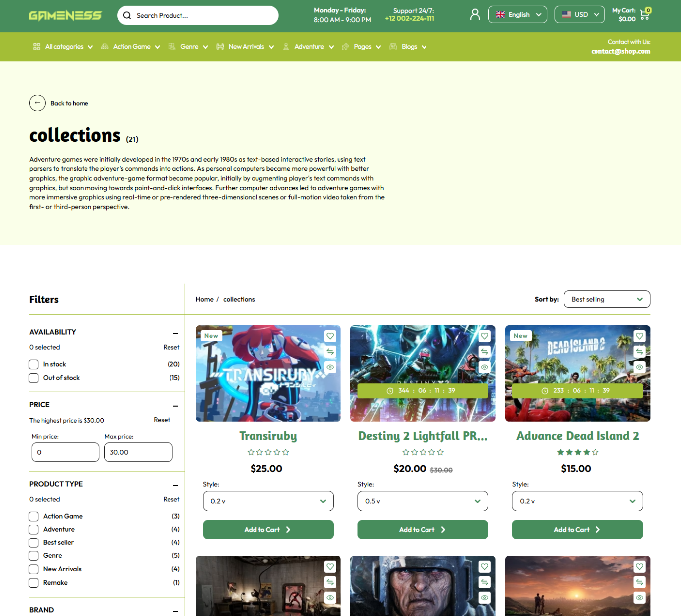681x616 pixels.
Task: Open the Blogs menu
Action: [x=408, y=47]
